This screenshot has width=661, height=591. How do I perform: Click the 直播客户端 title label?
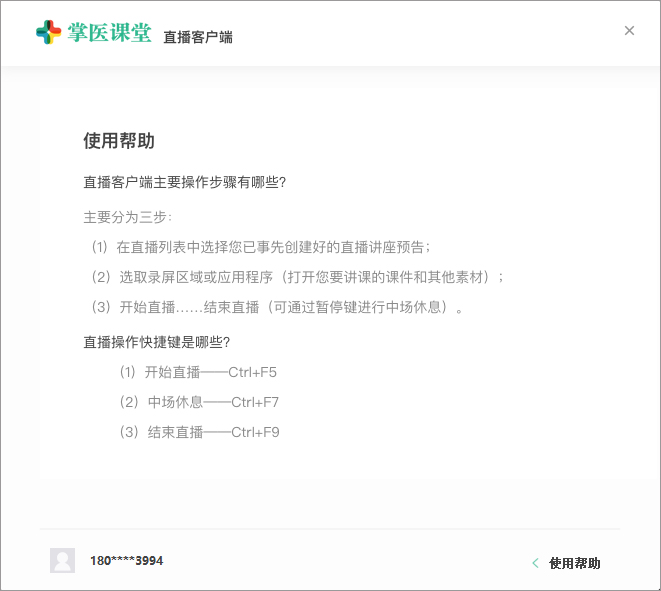[198, 38]
